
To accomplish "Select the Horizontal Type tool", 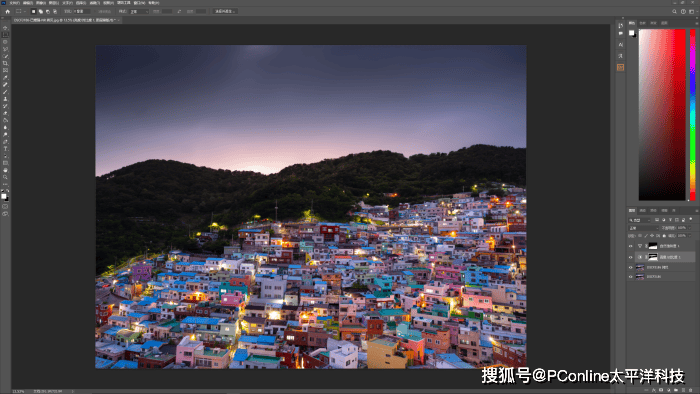I will (5, 149).
